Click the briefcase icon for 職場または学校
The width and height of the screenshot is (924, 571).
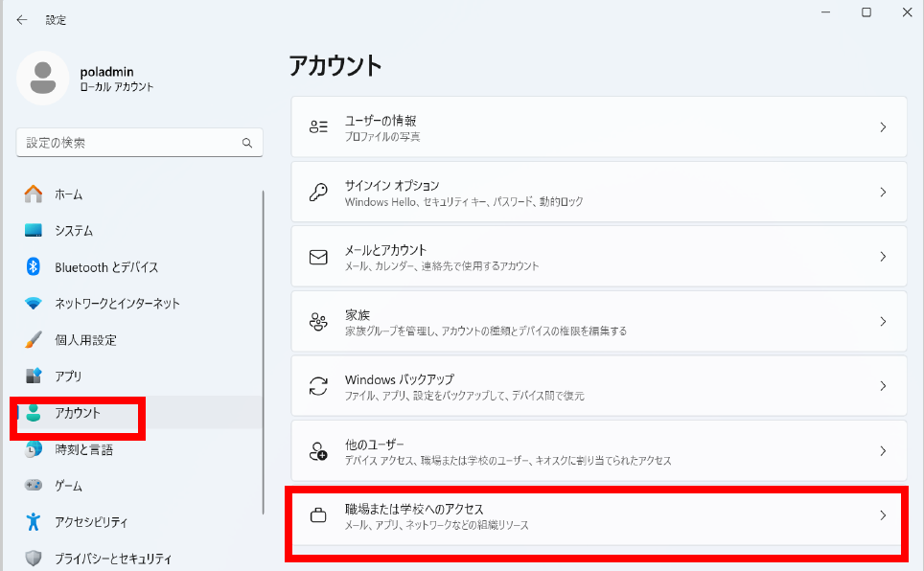pyautogui.click(x=318, y=515)
